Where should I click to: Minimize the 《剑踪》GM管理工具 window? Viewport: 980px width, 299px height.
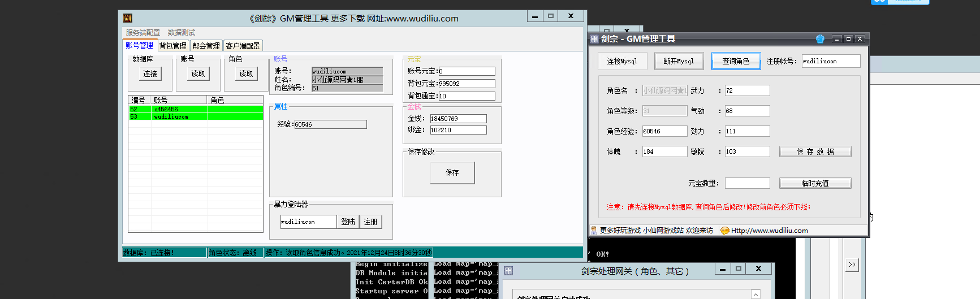point(535,16)
